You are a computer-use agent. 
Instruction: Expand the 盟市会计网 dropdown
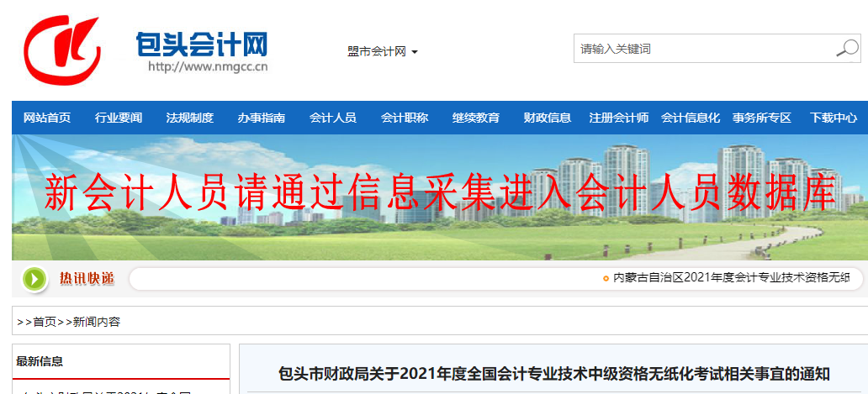tap(383, 52)
